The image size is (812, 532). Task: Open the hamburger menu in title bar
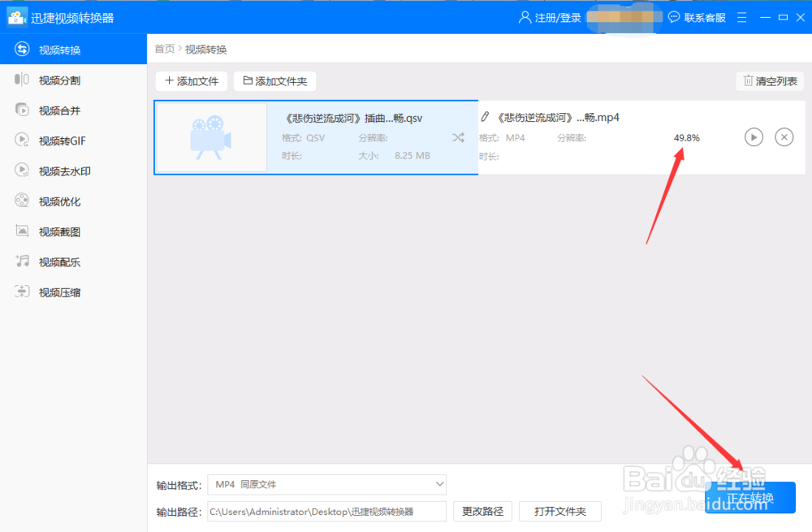[x=741, y=18]
